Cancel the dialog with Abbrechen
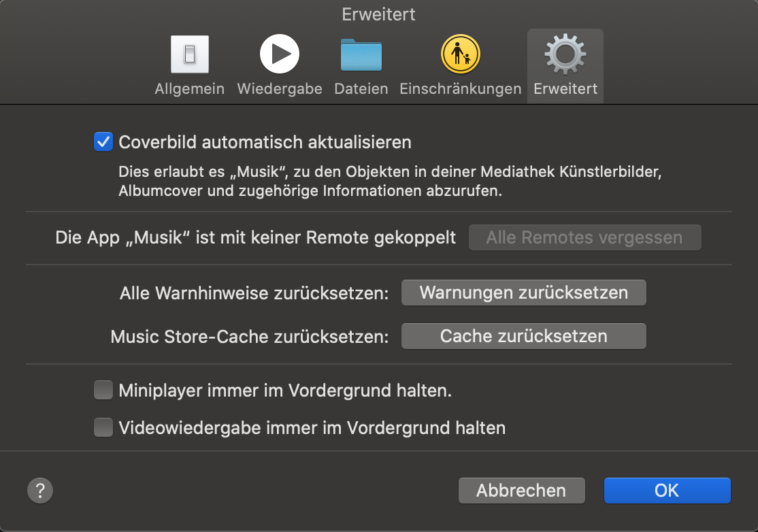This screenshot has height=532, width=758. pyautogui.click(x=521, y=491)
